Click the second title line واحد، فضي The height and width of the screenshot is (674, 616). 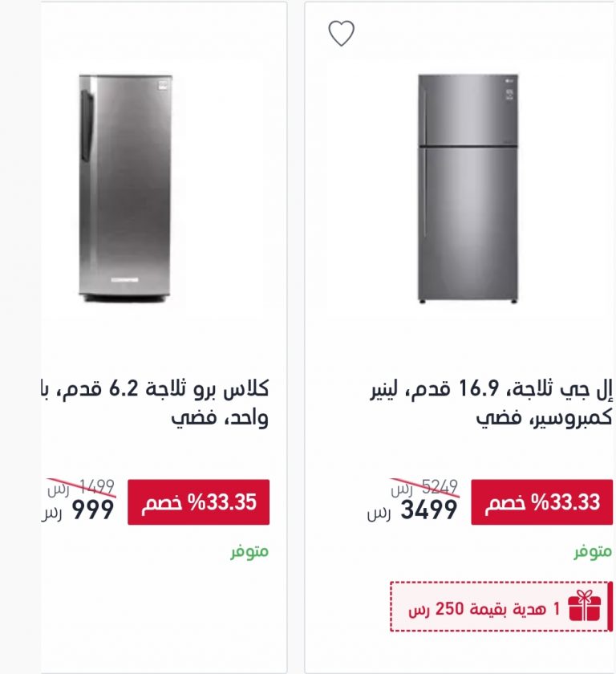220,417
